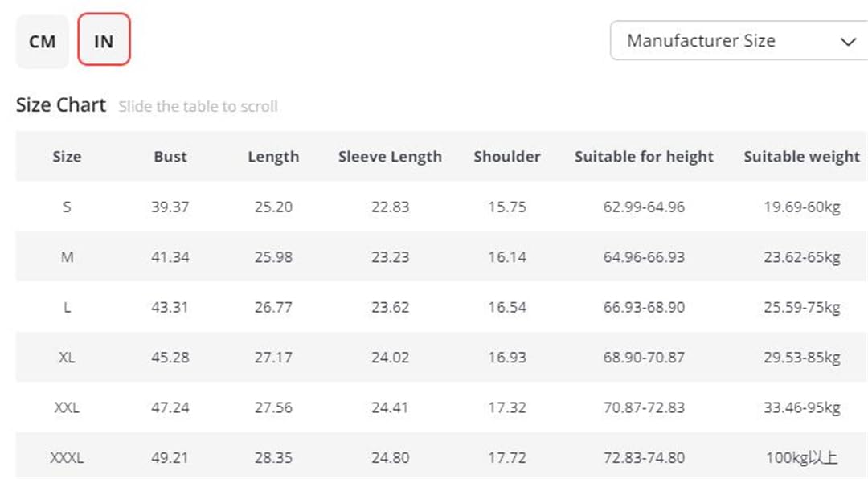Click the S height range 62.99-64.96
Image resolution: width=868 pixels, height=479 pixels.
pyautogui.click(x=644, y=207)
